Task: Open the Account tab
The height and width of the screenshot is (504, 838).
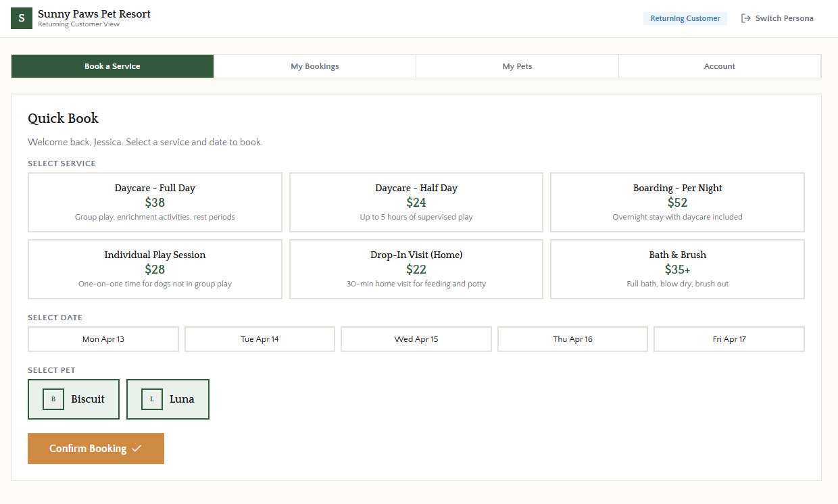Action: click(720, 66)
